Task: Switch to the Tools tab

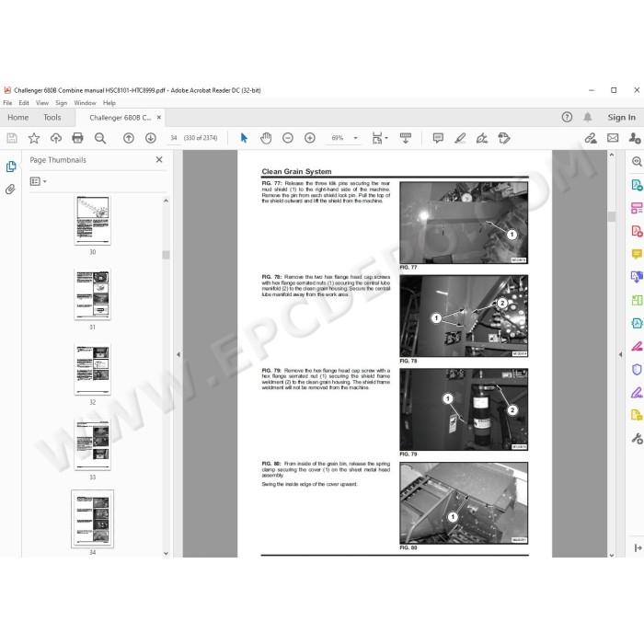Action: tap(52, 118)
